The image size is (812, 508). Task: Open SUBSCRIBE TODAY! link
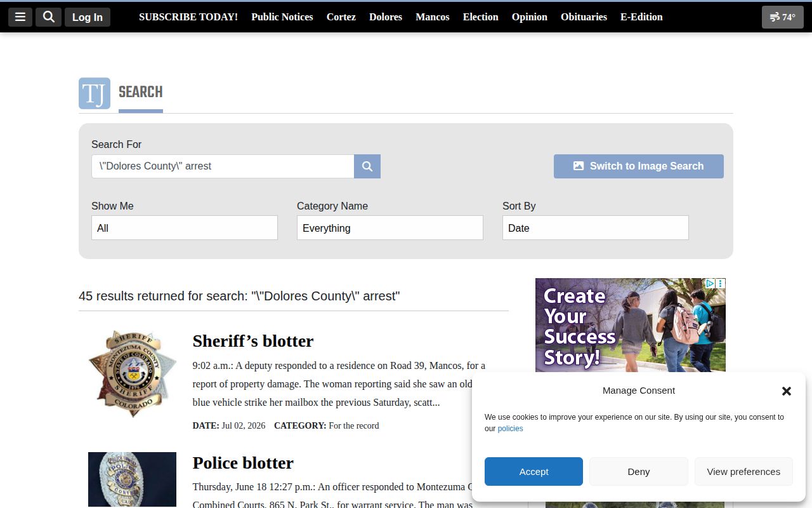(x=188, y=17)
